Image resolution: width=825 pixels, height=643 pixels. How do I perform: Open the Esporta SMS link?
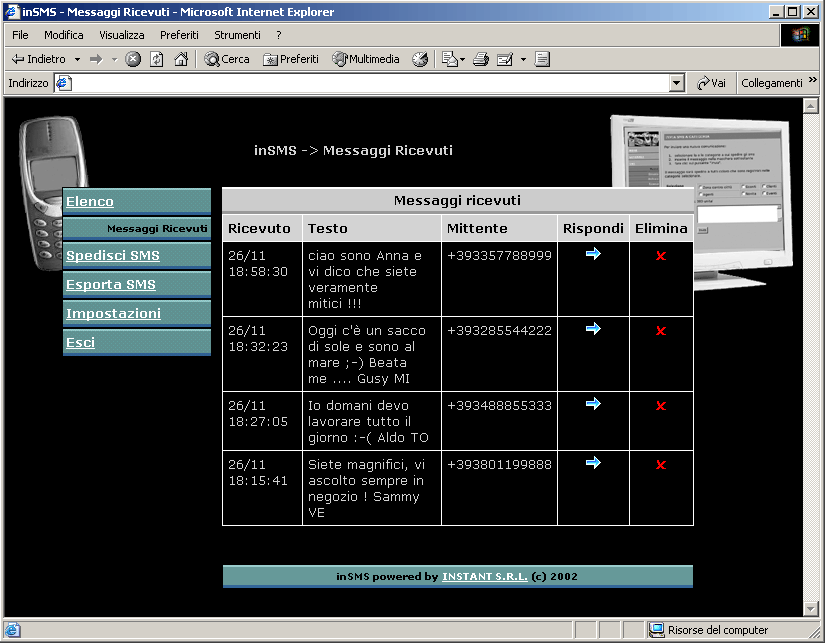pyautogui.click(x=110, y=285)
